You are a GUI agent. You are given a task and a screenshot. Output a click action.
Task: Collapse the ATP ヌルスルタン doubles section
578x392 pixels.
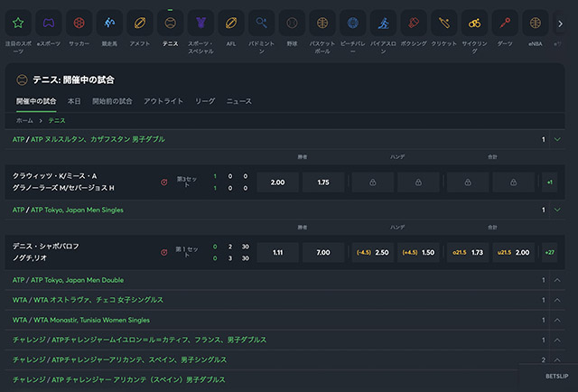557,140
